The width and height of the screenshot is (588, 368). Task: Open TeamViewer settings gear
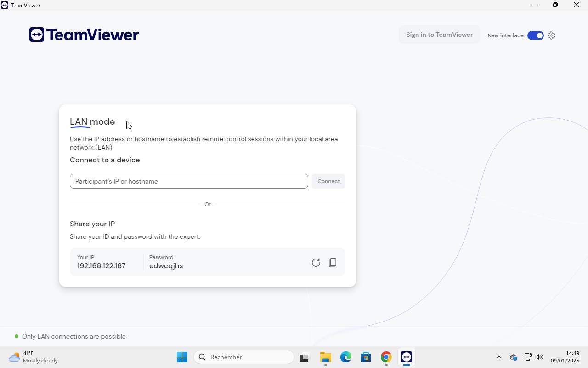(x=551, y=35)
